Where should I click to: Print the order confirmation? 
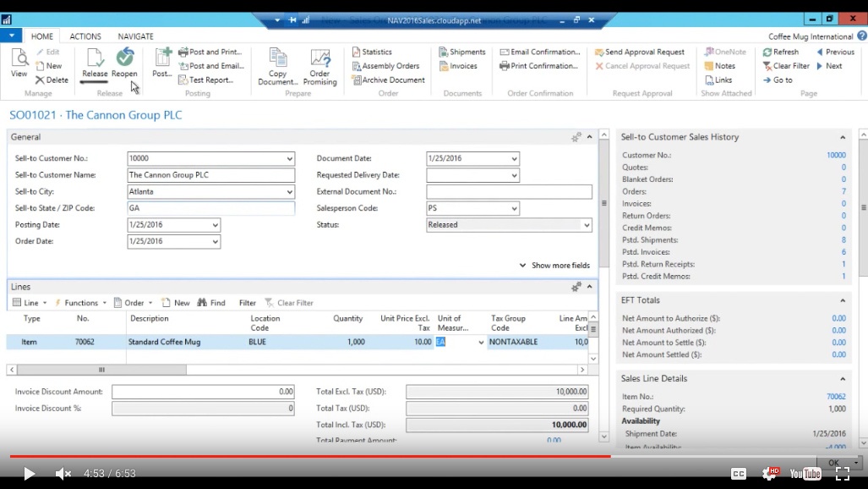[x=538, y=66]
